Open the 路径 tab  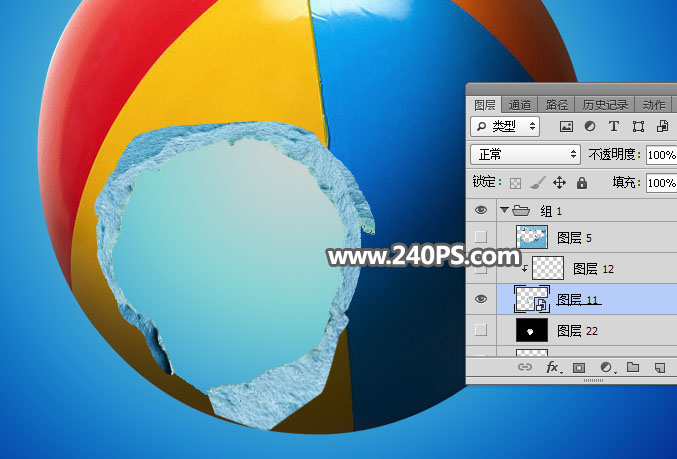click(x=557, y=105)
